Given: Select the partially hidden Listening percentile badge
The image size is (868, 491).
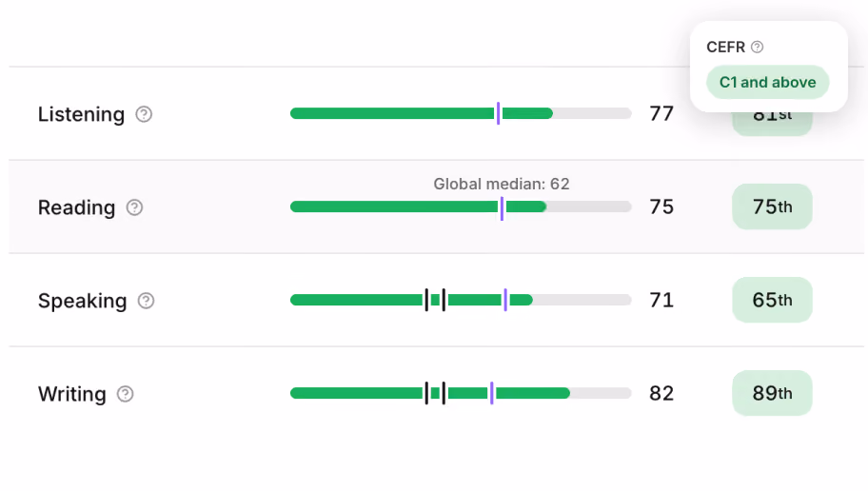Looking at the screenshot, I should coord(772,124).
